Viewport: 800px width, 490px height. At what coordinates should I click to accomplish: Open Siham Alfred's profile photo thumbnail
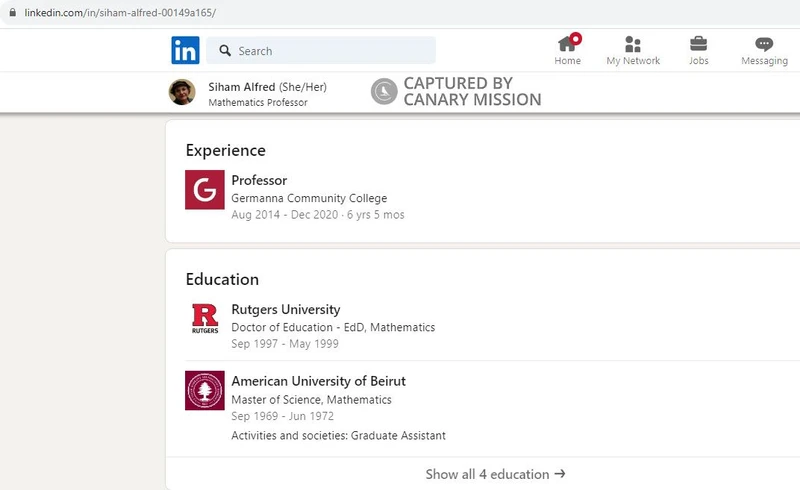point(182,92)
